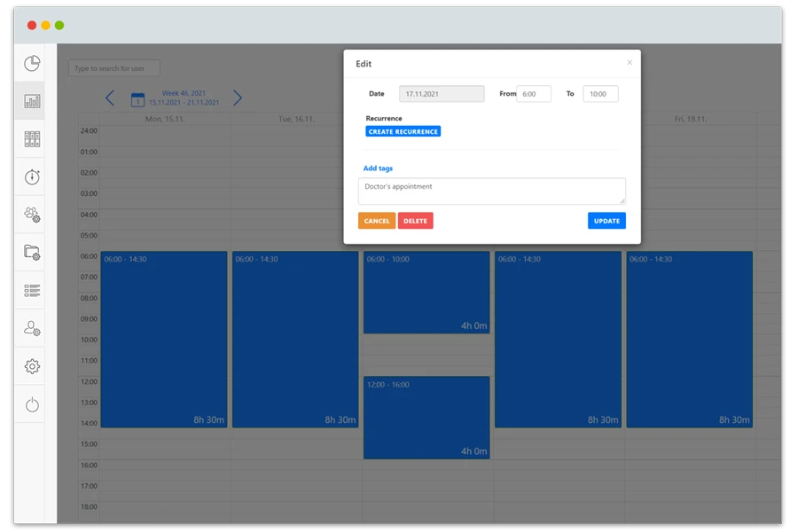Select the 12:00 - 16:00 time block
The width and height of the screenshot is (798, 532).
tap(426, 418)
